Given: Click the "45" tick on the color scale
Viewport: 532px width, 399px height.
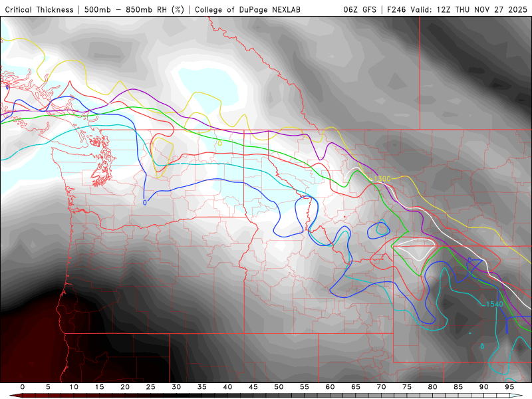Looking at the screenshot, I should [x=253, y=387].
